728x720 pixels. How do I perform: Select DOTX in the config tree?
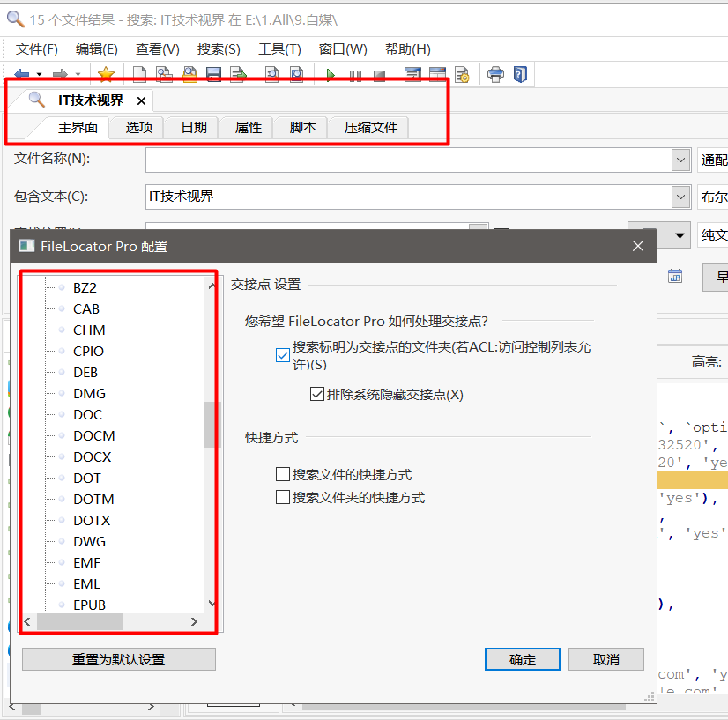[92, 520]
